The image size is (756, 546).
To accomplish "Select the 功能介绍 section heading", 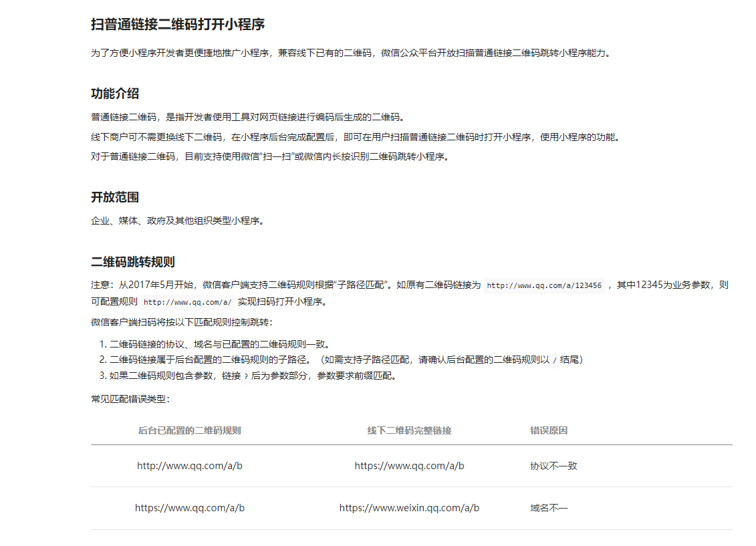I will [116, 94].
